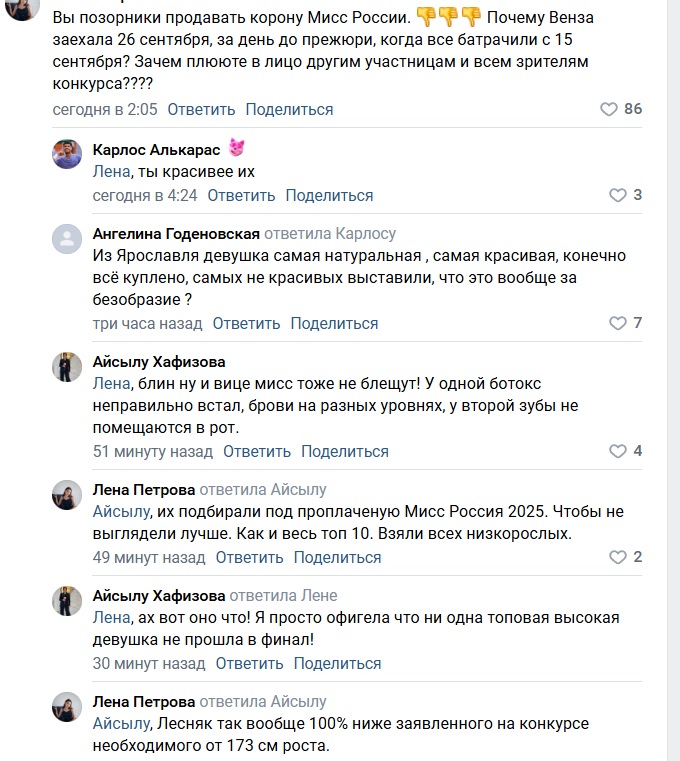Like Карлос Алькарас's comment heart icon
The width and height of the screenshot is (680, 761).
click(x=617, y=195)
